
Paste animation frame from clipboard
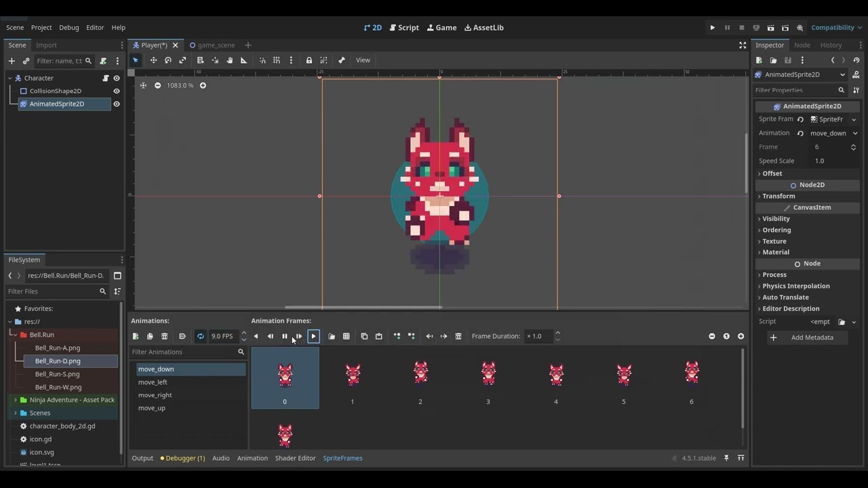[x=379, y=336]
